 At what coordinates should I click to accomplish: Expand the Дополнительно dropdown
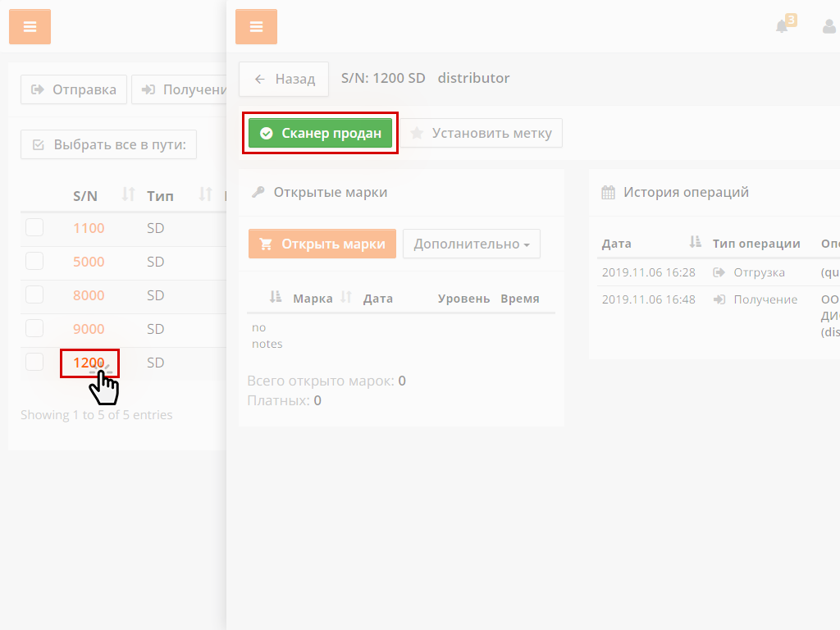coord(471,244)
